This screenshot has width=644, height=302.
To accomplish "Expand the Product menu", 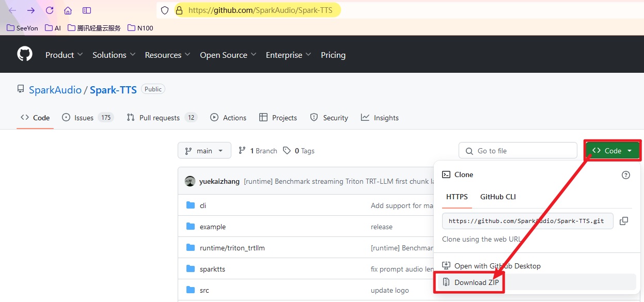I will tap(64, 55).
